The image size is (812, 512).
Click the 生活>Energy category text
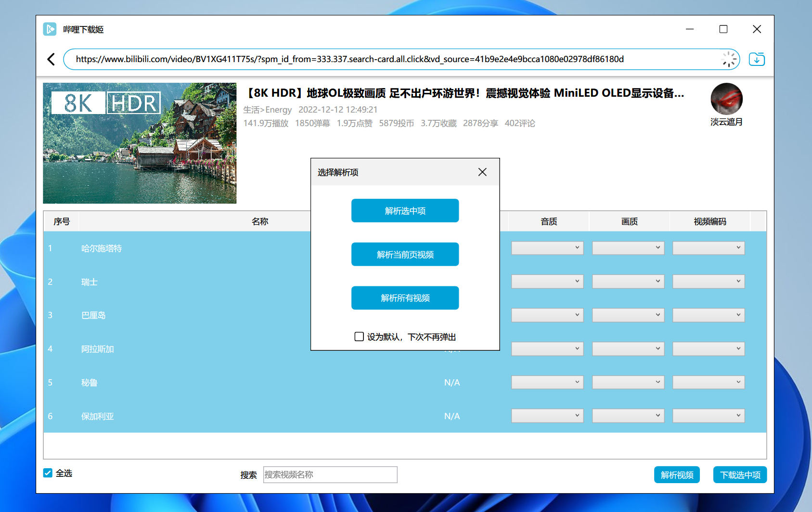tap(268, 110)
